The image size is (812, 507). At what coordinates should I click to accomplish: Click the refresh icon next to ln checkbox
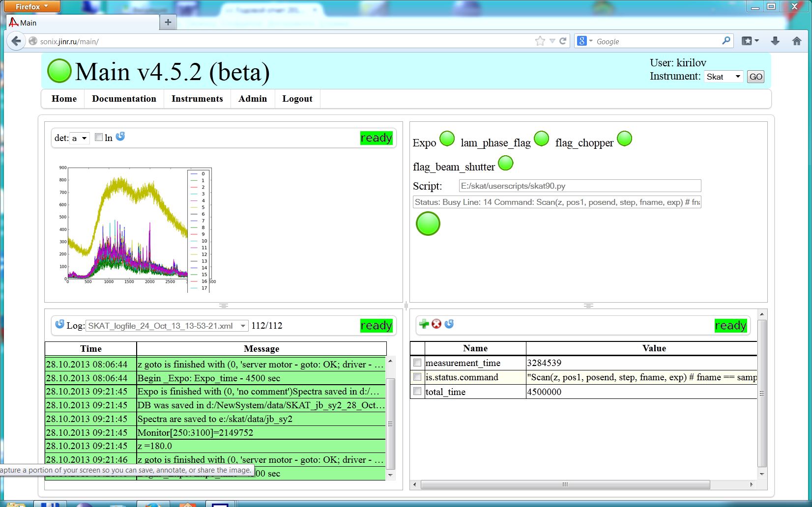[120, 137]
